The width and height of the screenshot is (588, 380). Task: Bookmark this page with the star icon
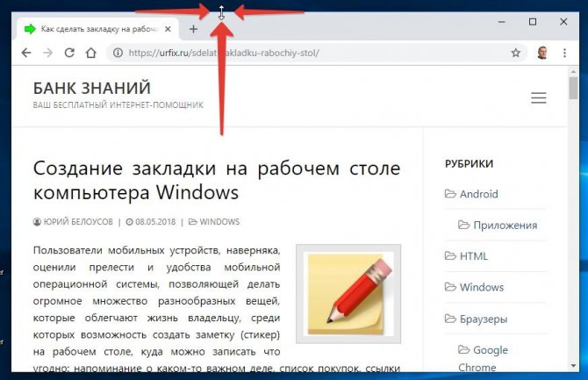pos(516,53)
